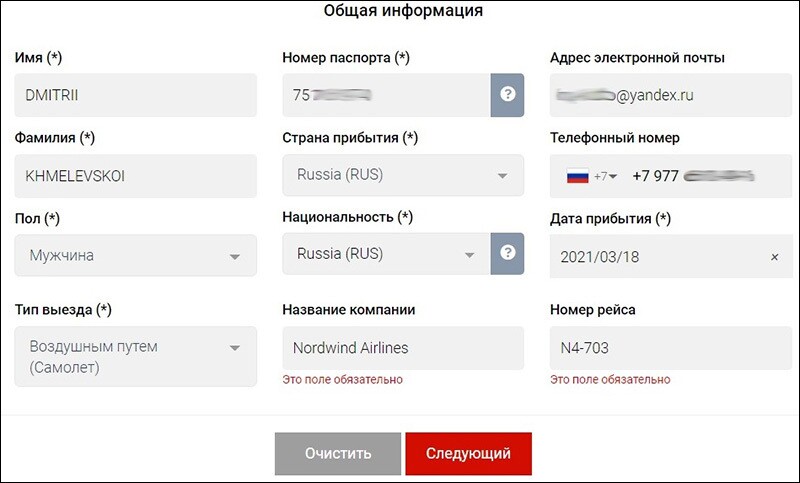
Task: Click the Фамилия field with KHMELEVSKOI
Action: tap(136, 176)
